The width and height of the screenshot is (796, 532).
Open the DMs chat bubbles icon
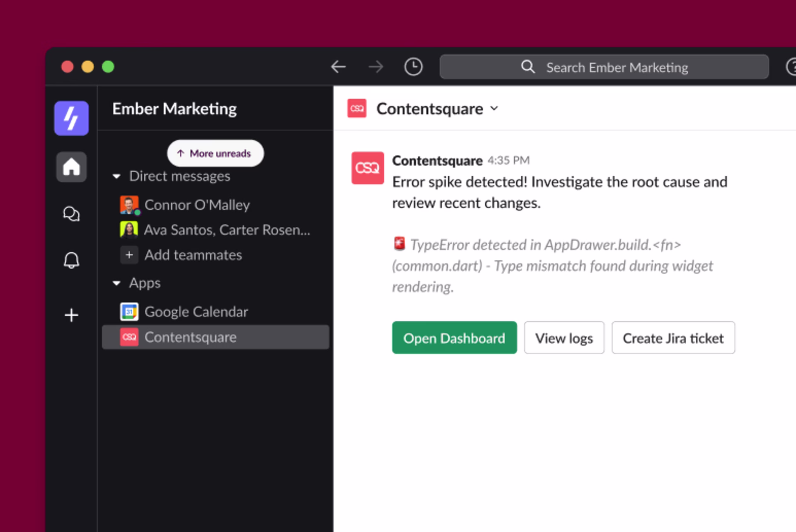(71, 214)
